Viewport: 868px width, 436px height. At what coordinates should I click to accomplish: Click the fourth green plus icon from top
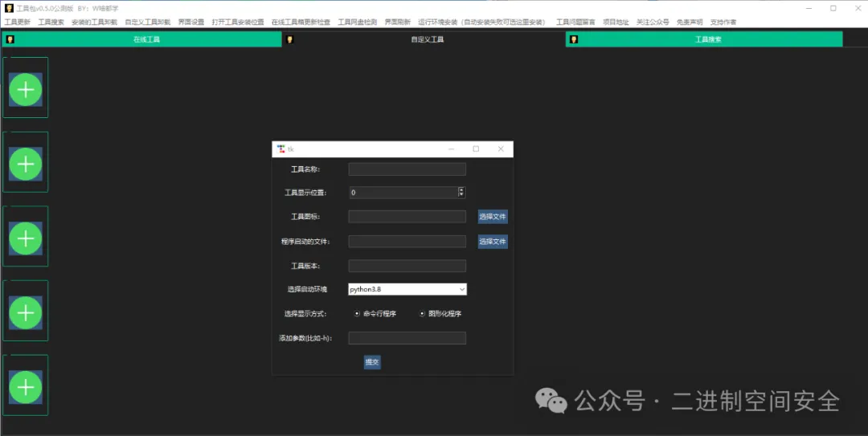coord(26,312)
